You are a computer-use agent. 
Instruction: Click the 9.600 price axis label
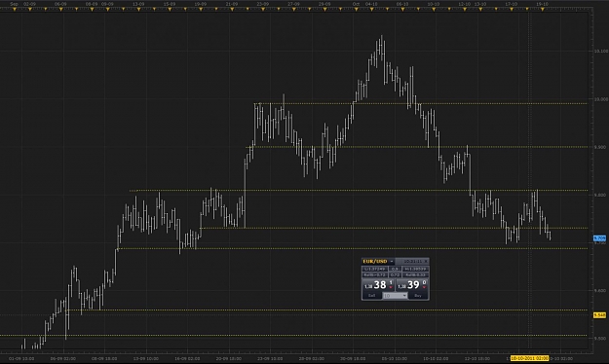pos(599,290)
